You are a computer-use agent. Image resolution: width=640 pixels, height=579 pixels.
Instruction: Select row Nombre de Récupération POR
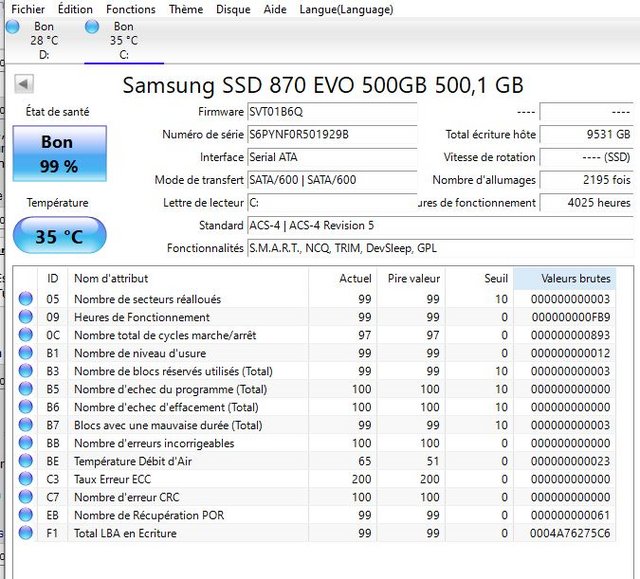click(315, 515)
